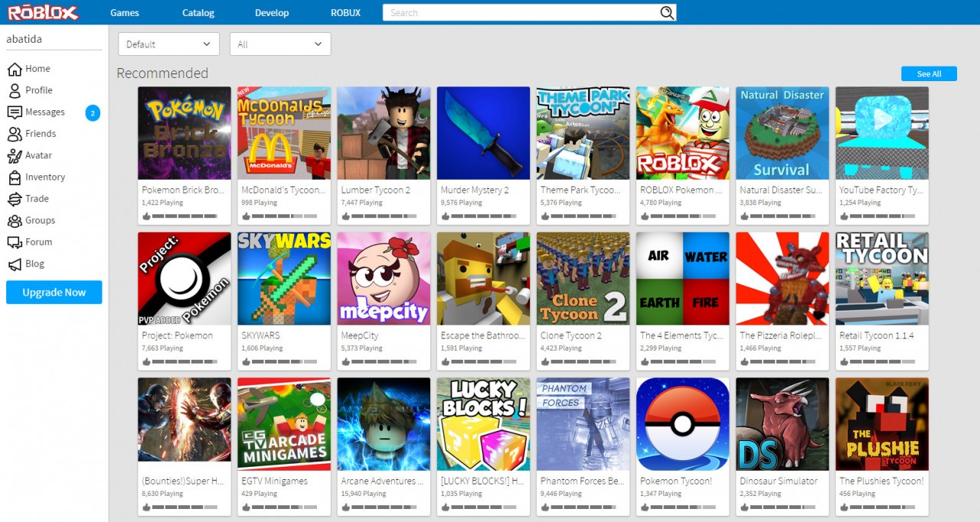The height and width of the screenshot is (522, 980).
Task: Click the Recommended section heading
Action: (162, 73)
